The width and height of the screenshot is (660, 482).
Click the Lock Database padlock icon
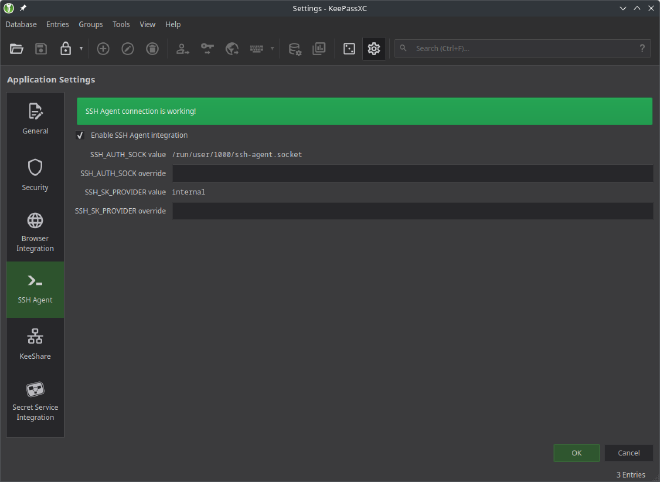(x=65, y=49)
